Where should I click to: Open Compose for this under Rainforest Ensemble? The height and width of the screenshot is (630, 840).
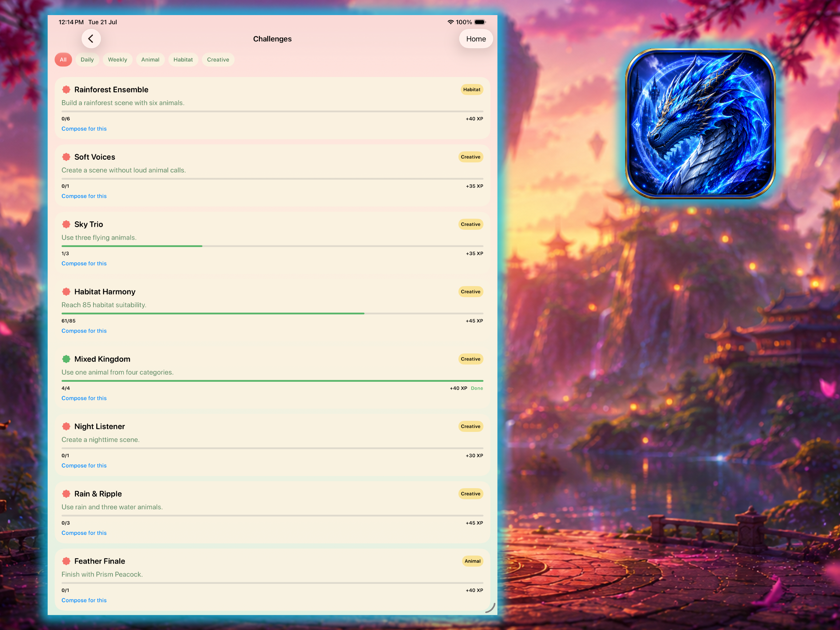(x=84, y=129)
